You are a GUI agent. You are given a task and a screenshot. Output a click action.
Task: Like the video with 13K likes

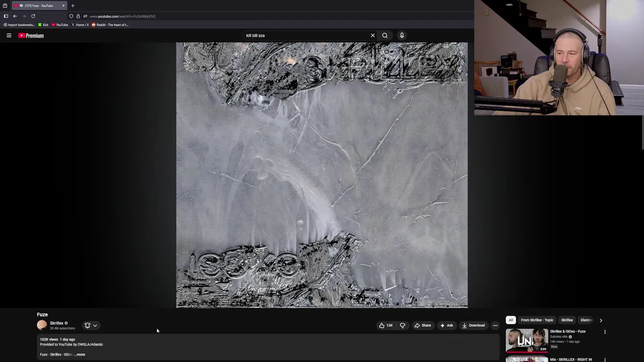[386, 325]
